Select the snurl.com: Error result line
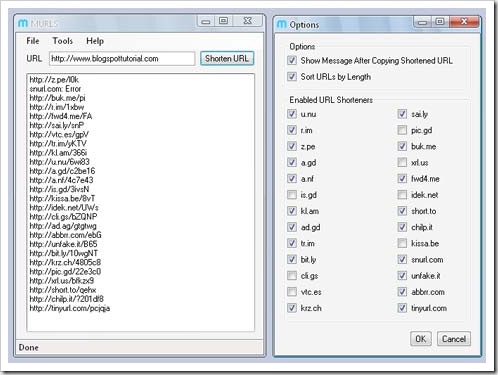This screenshot has width=498, height=375. [x=55, y=89]
